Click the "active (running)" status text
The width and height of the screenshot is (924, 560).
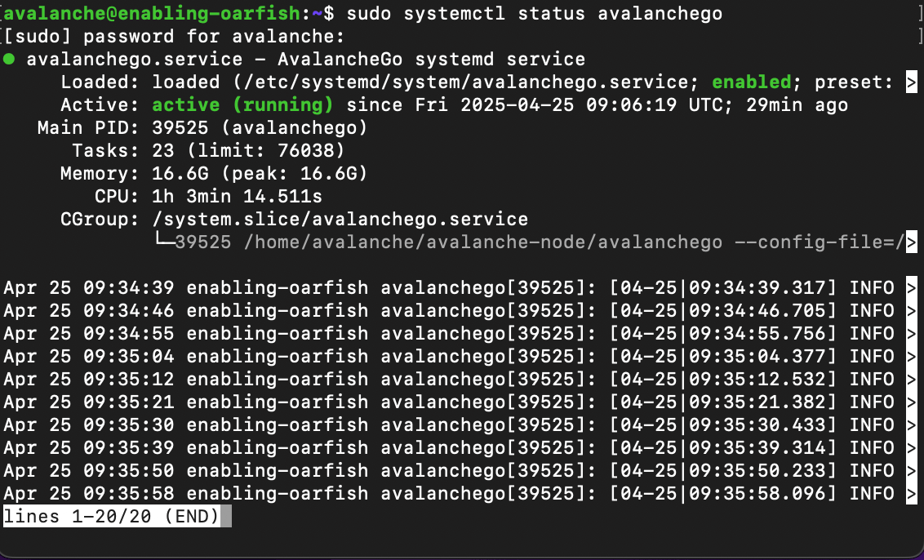pos(242,105)
